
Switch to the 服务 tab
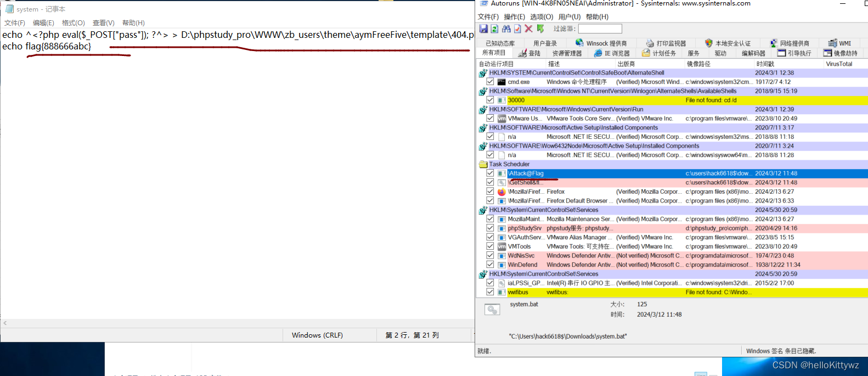(694, 53)
